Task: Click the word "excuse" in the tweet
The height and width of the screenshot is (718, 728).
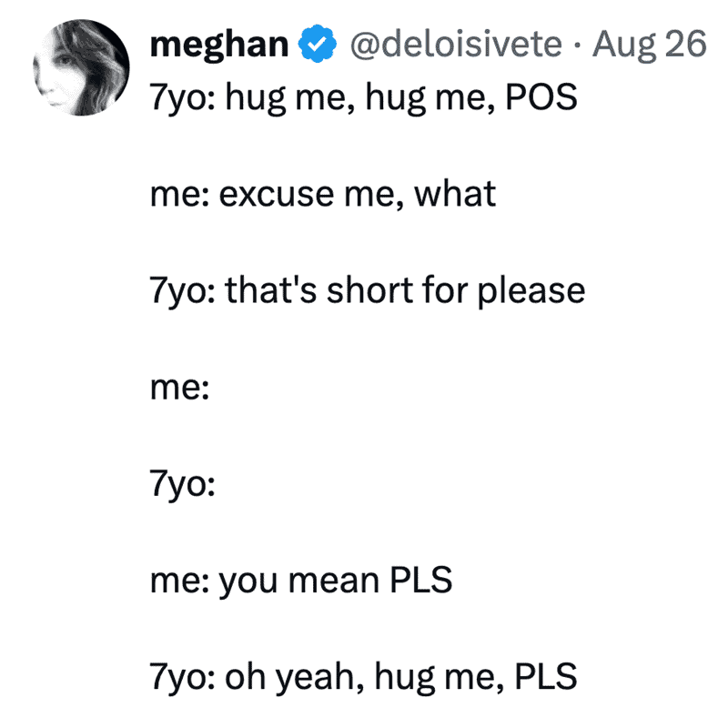Action: tap(277, 196)
